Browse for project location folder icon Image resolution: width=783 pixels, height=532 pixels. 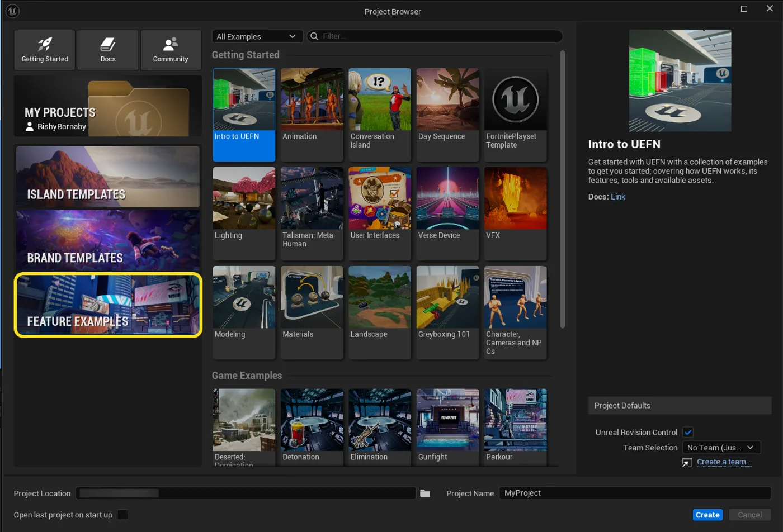pyautogui.click(x=425, y=493)
